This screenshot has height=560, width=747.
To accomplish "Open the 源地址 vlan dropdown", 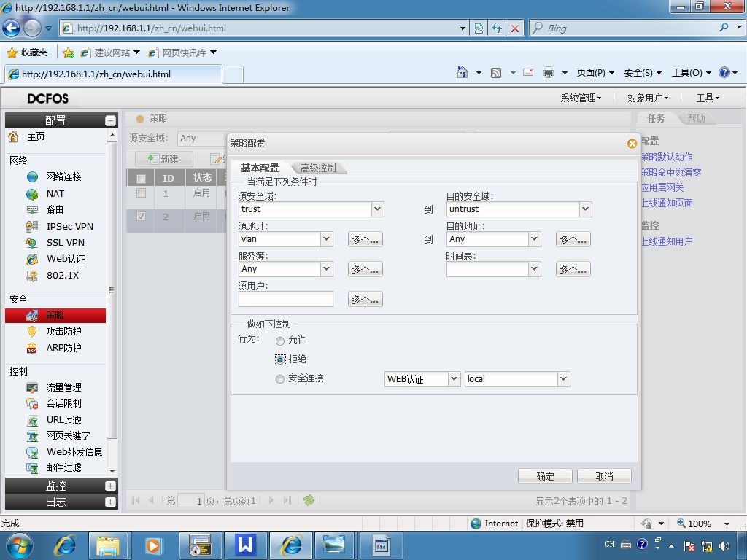I will click(326, 239).
